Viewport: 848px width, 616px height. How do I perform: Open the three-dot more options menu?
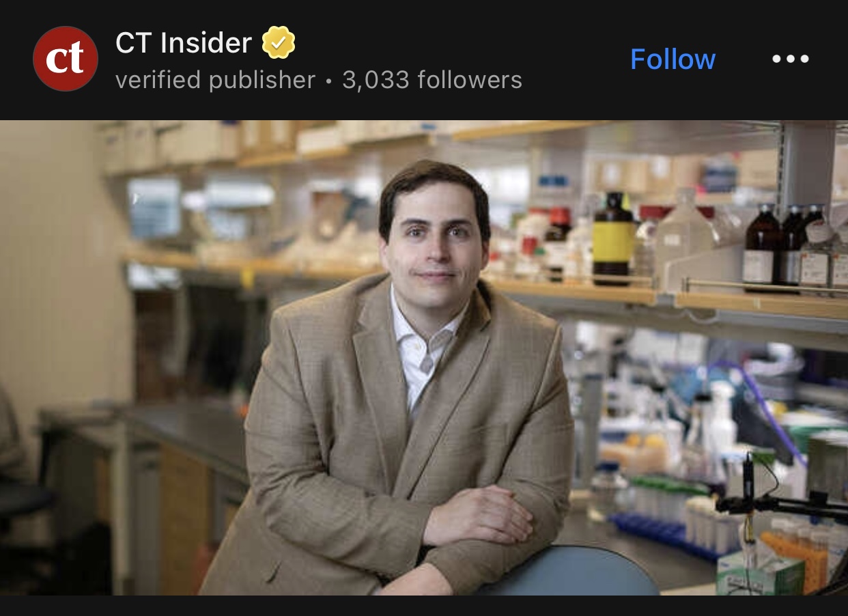[791, 59]
